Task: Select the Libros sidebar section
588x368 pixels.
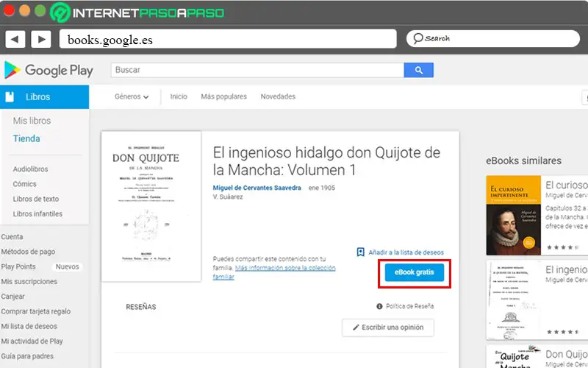Action: [x=45, y=97]
